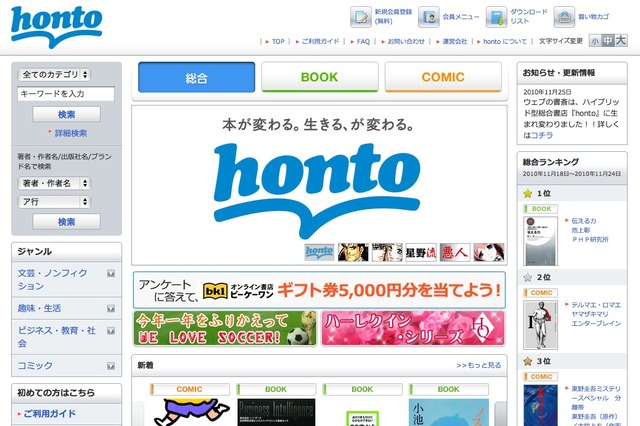Open the shopping cart icon

click(x=564, y=17)
